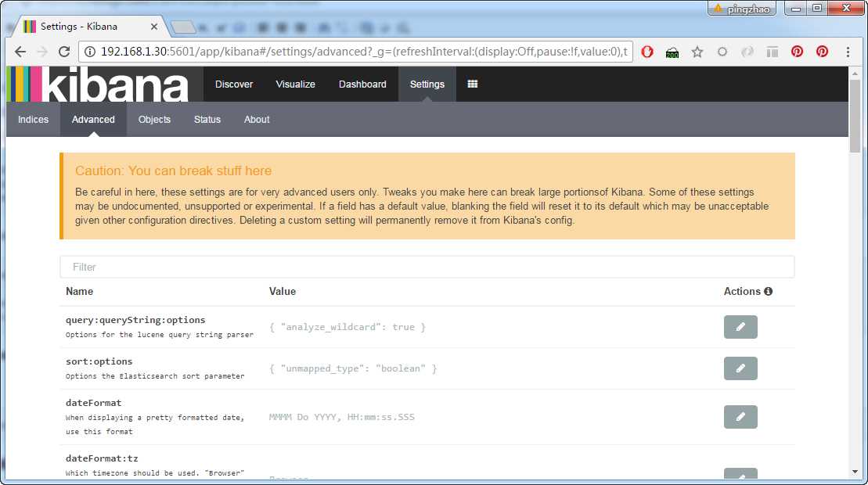
Task: Minimize the browser window
Action: click(796, 9)
